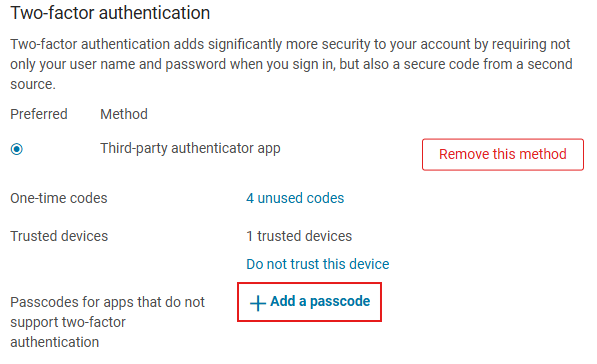
Task: Click the plus icon beside Add a passcode
Action: point(258,303)
